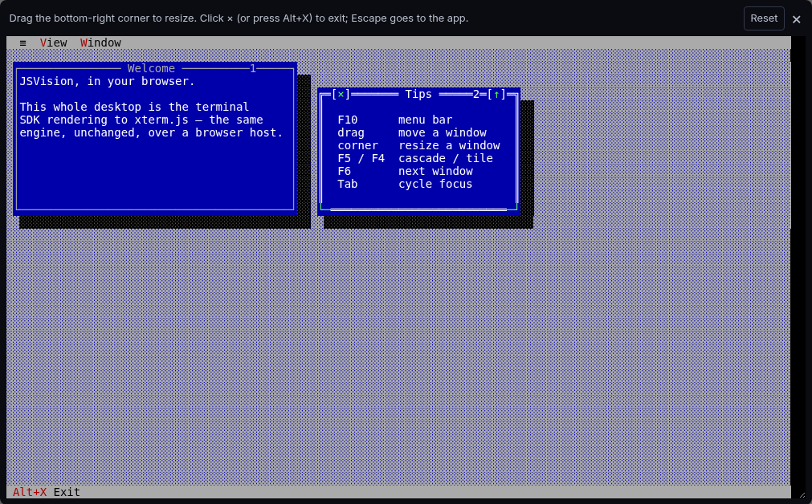Click 'SDK rendering to xterm.js' line
The height and width of the screenshot is (504, 812).
coord(141,120)
